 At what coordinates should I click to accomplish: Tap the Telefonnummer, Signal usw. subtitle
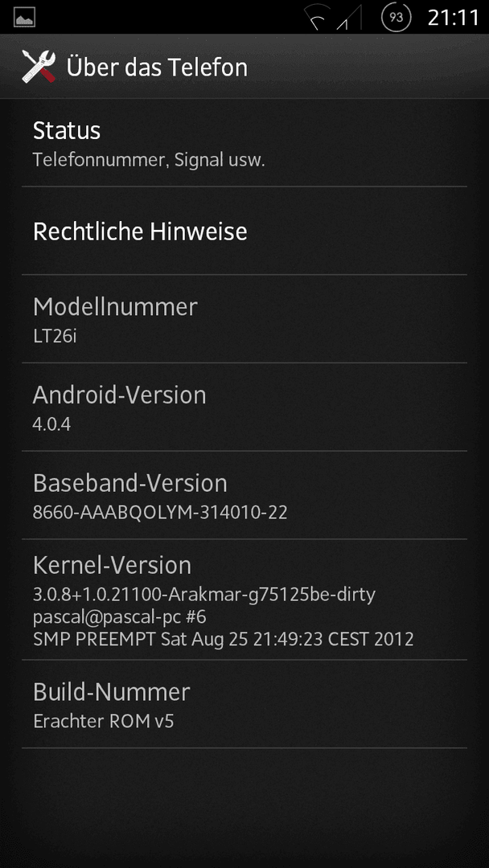[x=149, y=161]
